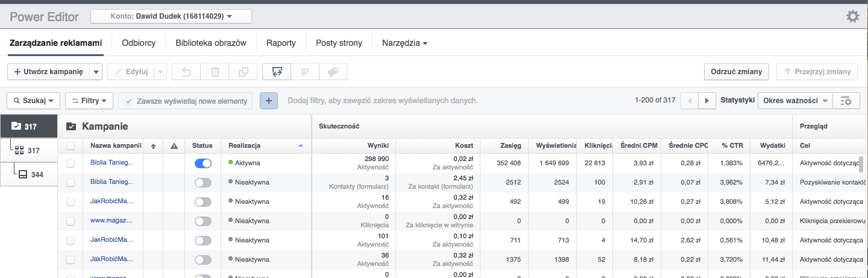Click the duplicate campaigns icon
Image resolution: width=868 pixels, height=278 pixels.
243,72
